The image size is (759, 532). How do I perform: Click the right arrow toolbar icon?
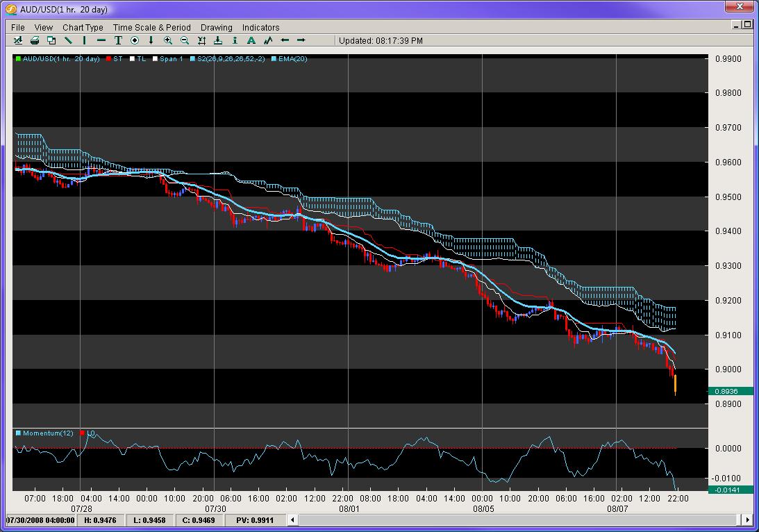[x=301, y=40]
